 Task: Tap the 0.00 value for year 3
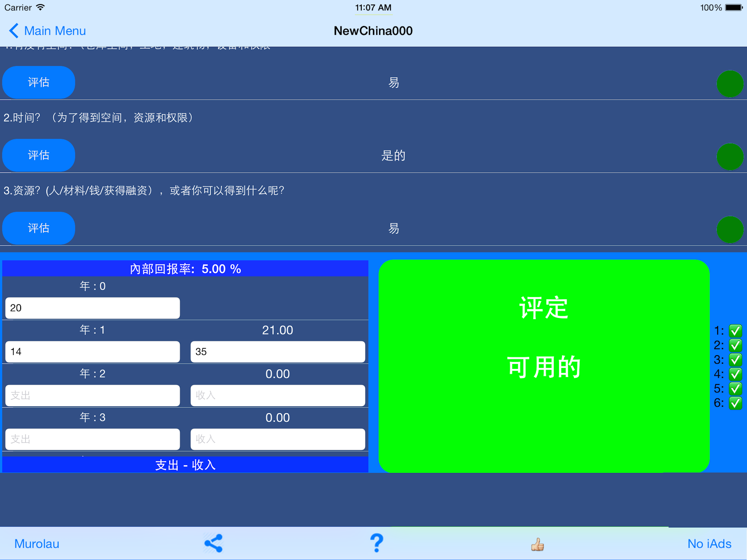pyautogui.click(x=278, y=418)
